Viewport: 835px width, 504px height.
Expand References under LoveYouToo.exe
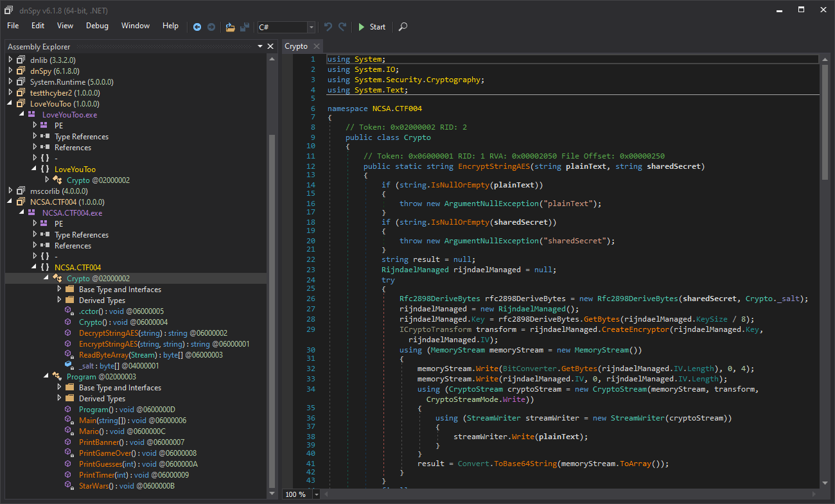click(35, 147)
